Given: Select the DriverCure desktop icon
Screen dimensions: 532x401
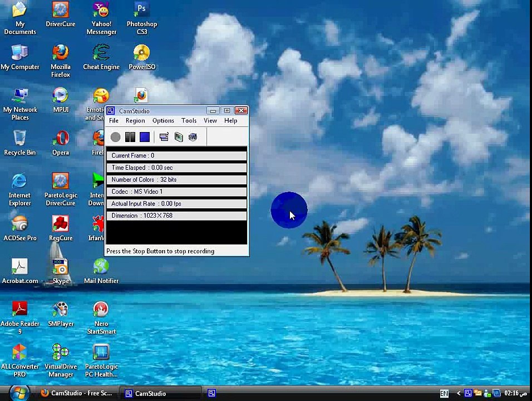Looking at the screenshot, I should point(61,14).
